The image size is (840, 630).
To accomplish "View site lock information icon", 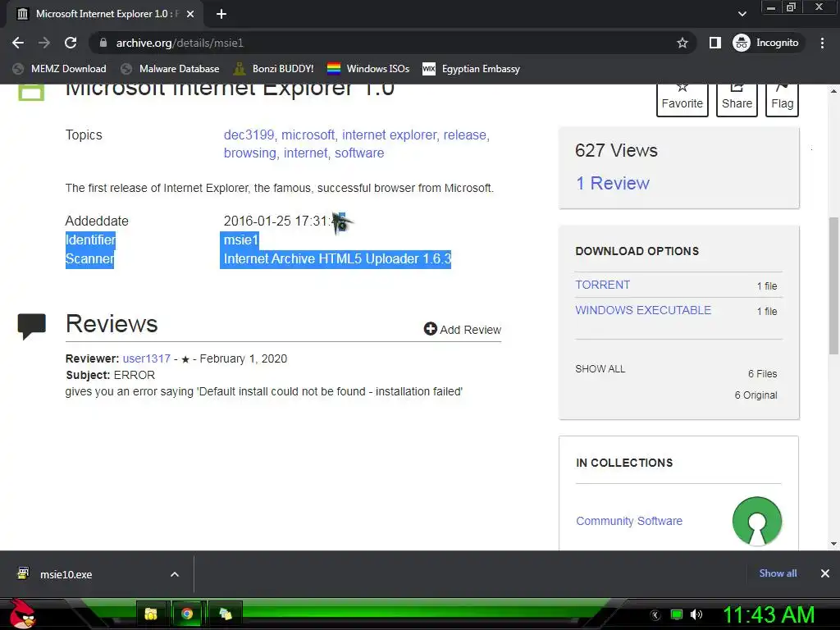I will (103, 43).
